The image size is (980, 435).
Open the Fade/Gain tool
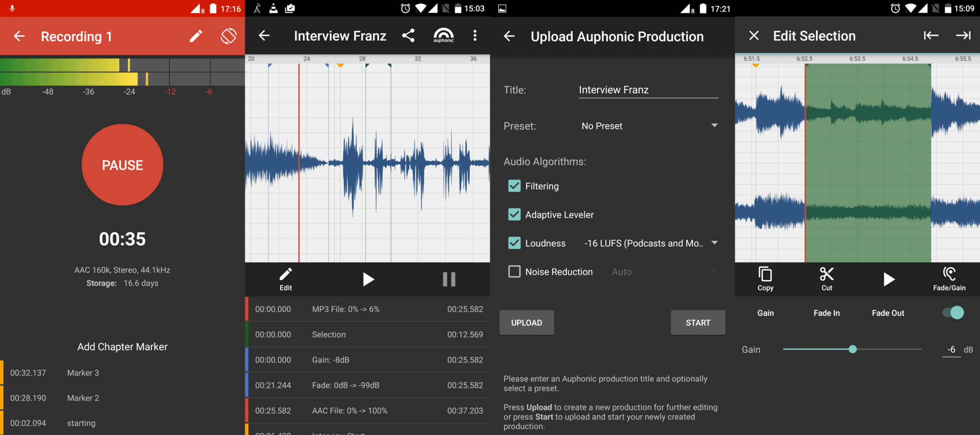tap(949, 279)
